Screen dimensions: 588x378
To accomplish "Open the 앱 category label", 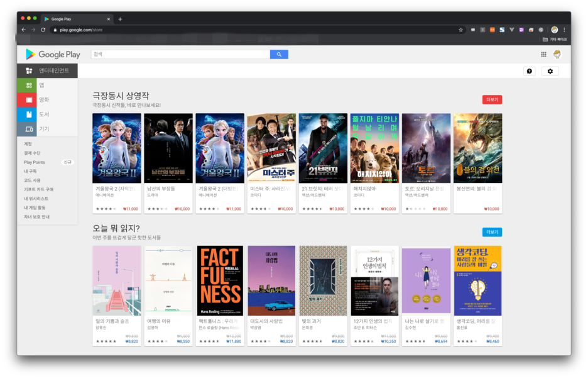I will pos(41,85).
